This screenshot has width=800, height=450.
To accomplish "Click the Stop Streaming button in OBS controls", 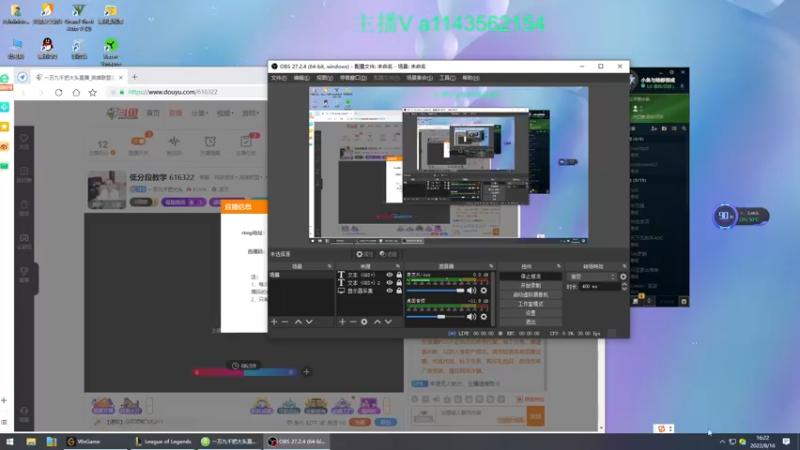I will (x=531, y=277).
